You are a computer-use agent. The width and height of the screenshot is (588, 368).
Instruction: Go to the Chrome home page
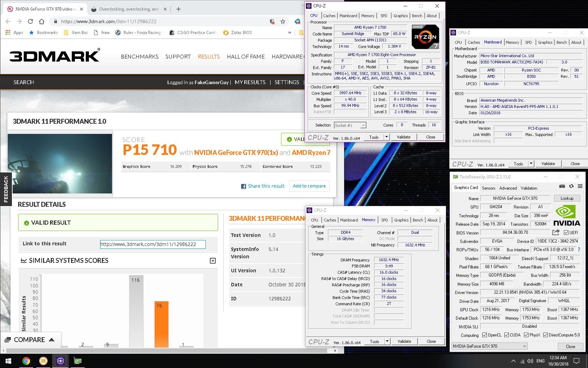point(42,21)
